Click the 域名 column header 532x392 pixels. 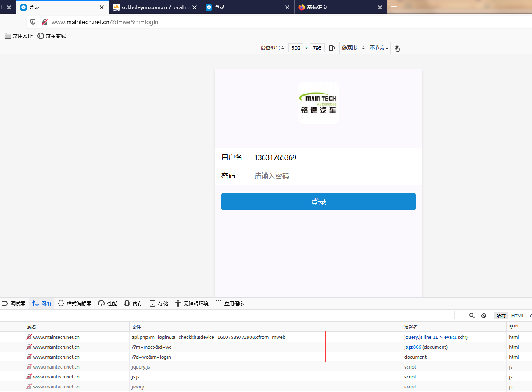pyautogui.click(x=77, y=326)
